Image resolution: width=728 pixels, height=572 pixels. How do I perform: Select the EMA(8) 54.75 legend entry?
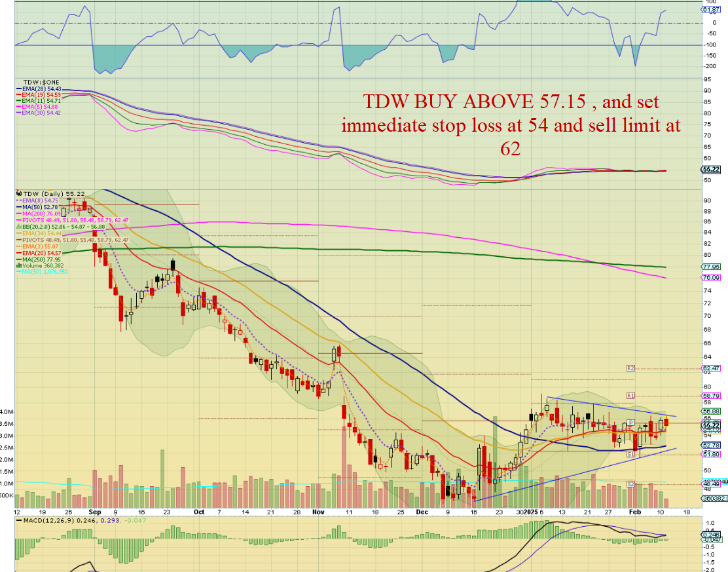click(37, 200)
